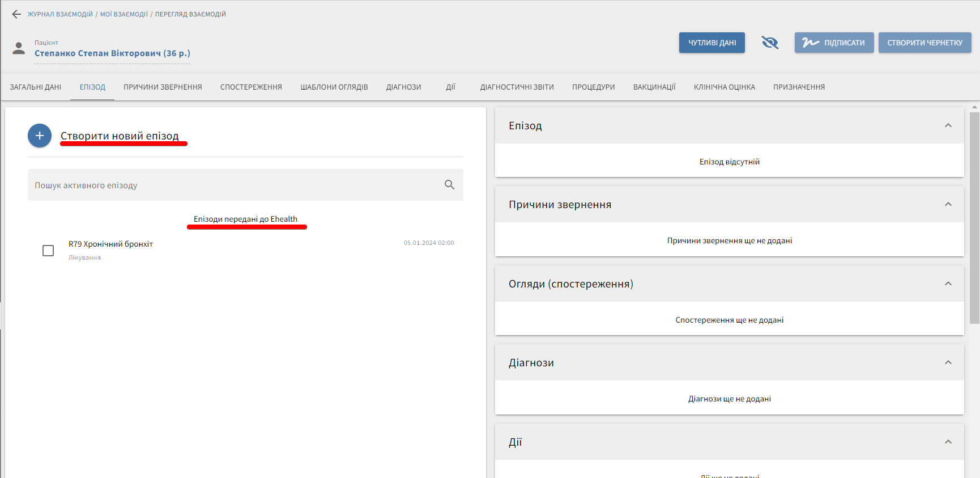
Task: Collapse the Діагнози panel chevron
Action: point(948,362)
